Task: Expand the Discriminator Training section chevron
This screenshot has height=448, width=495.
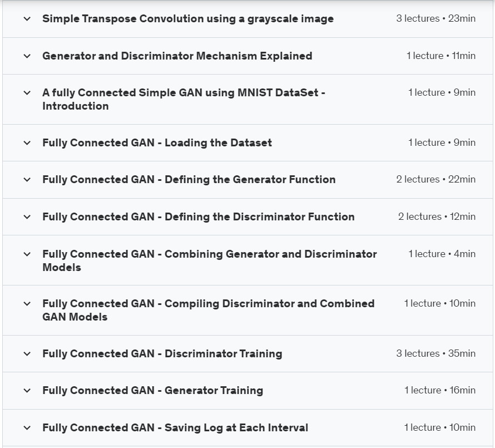Action: pyautogui.click(x=27, y=354)
